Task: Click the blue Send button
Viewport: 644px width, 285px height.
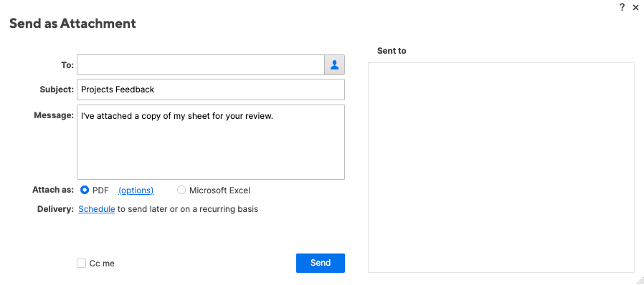Action: 321,263
